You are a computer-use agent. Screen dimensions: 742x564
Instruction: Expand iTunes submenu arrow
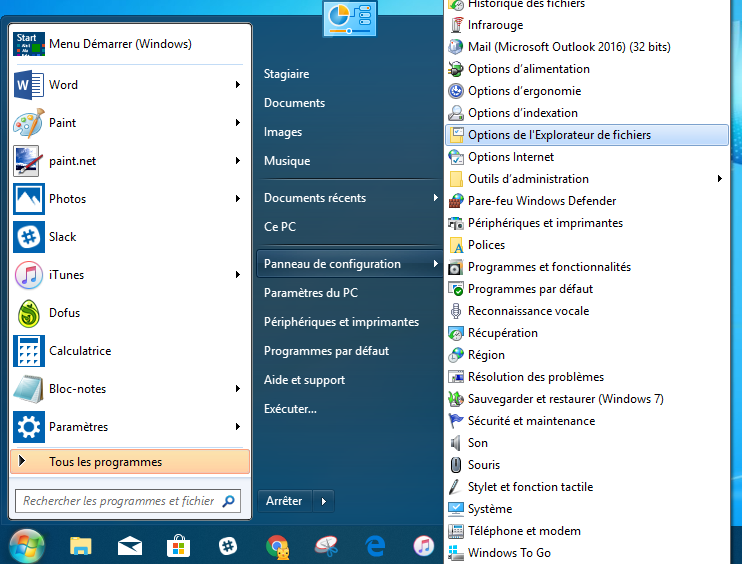[238, 275]
